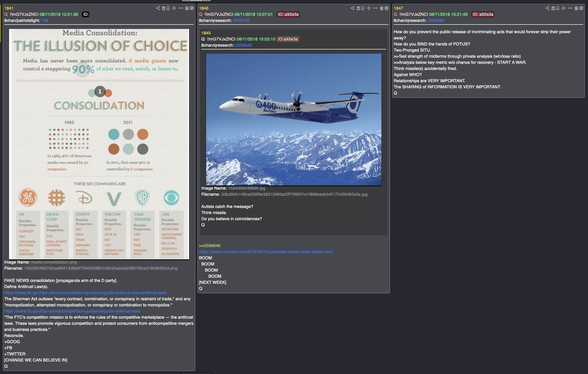Enlarge the media consolidation infographic image
The image size is (588, 374).
(x=99, y=144)
